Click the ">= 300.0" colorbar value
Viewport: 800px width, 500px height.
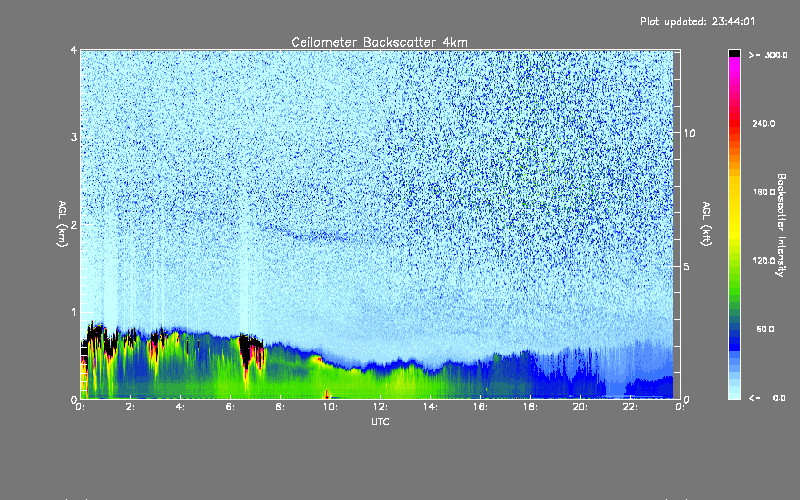point(768,55)
